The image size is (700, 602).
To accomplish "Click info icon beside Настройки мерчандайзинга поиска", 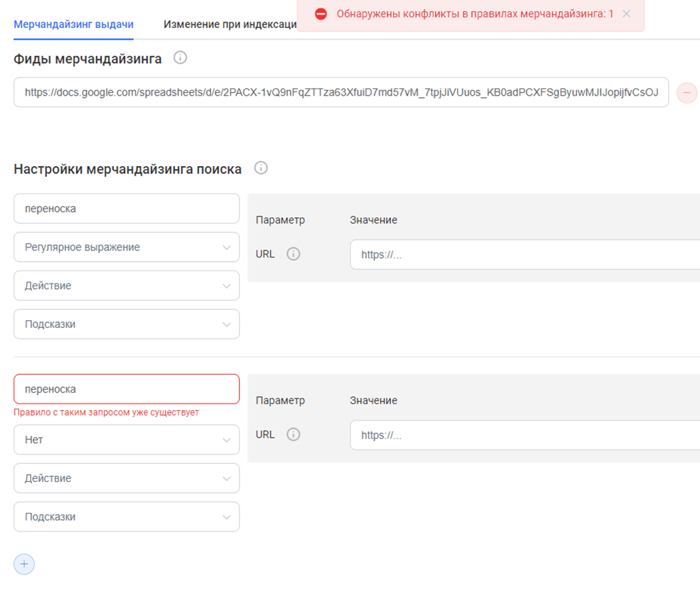I will point(261,168).
